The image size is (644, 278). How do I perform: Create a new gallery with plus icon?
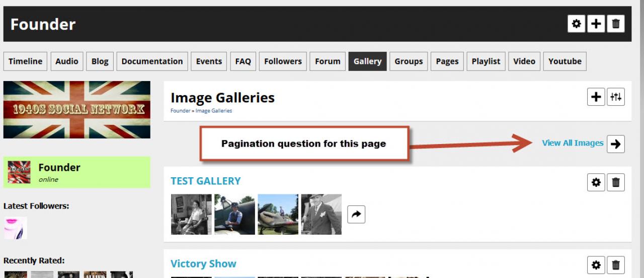pos(596,97)
